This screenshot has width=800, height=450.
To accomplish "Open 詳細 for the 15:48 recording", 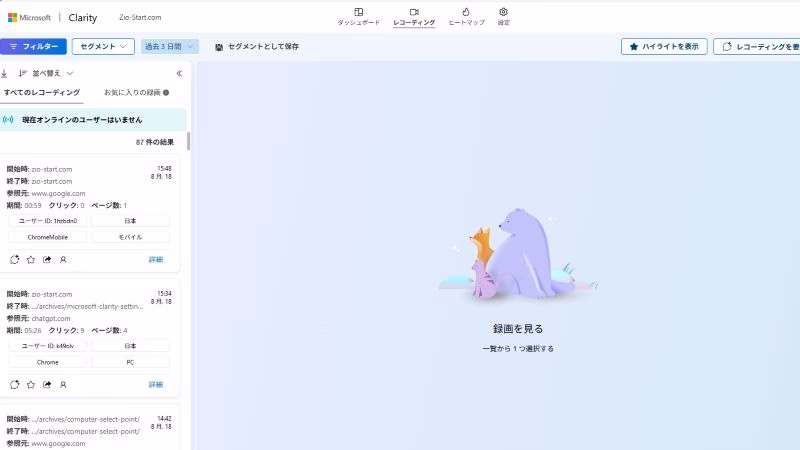I will coord(156,260).
